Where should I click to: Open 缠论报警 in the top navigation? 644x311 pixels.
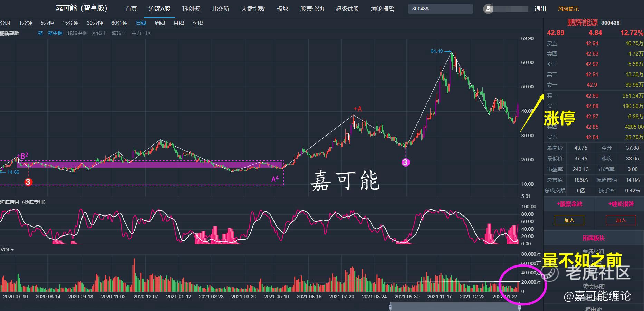pos(383,9)
